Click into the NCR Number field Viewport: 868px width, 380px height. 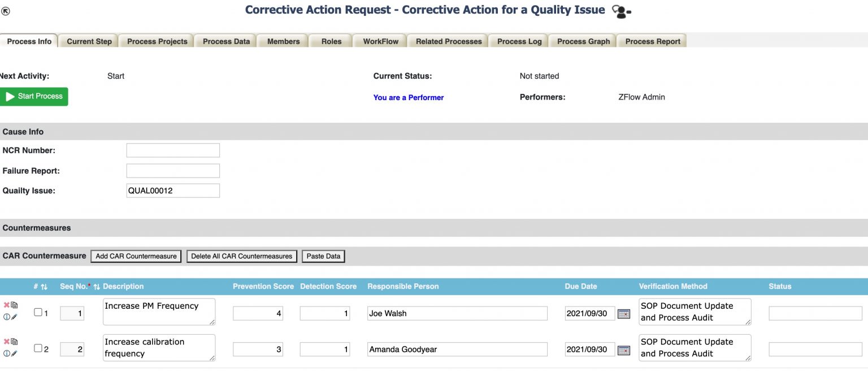173,150
